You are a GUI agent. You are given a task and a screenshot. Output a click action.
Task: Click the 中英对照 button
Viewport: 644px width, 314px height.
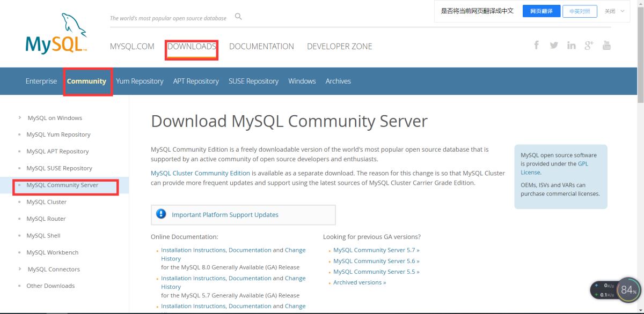[x=580, y=11]
